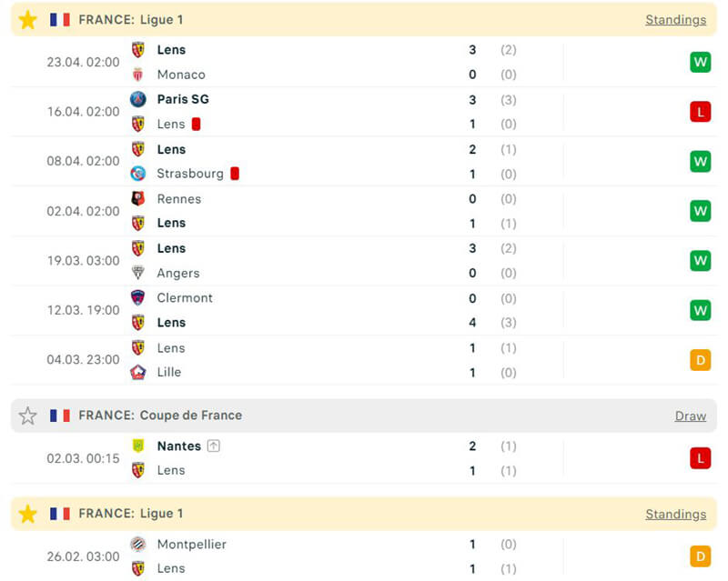Open the bottom Ligue 1 Standings link

675,514
